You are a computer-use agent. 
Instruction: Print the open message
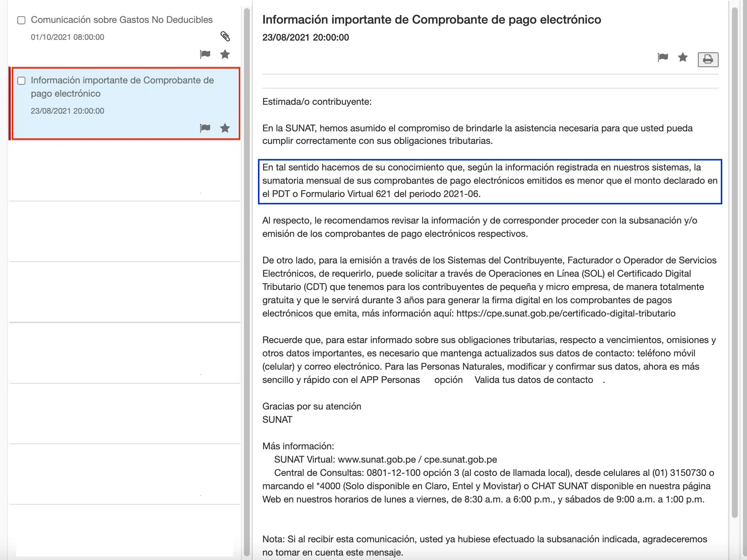pyautogui.click(x=708, y=59)
